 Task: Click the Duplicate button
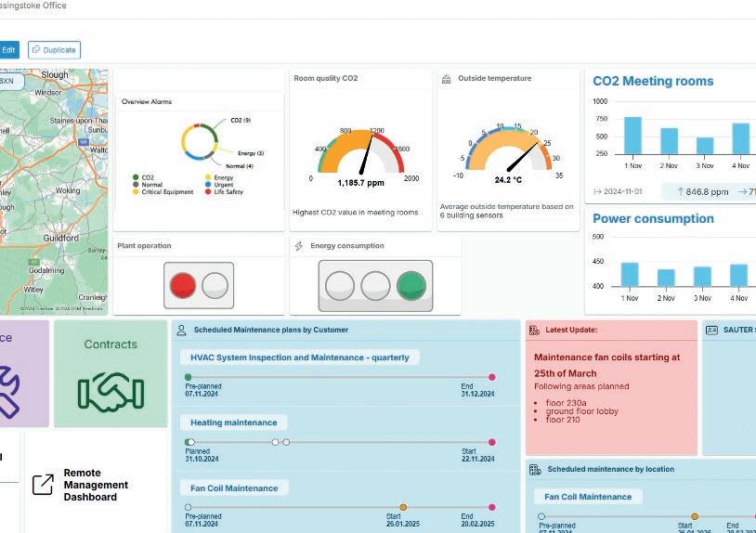(x=54, y=49)
